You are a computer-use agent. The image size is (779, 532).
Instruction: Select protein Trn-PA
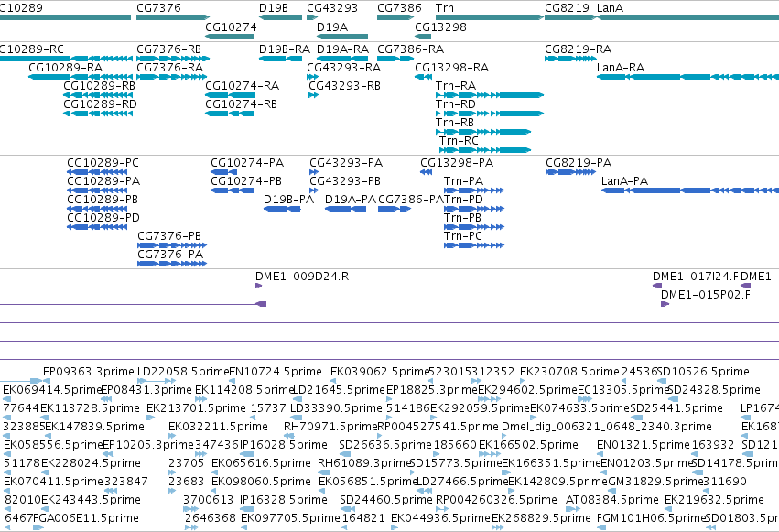coord(463,181)
